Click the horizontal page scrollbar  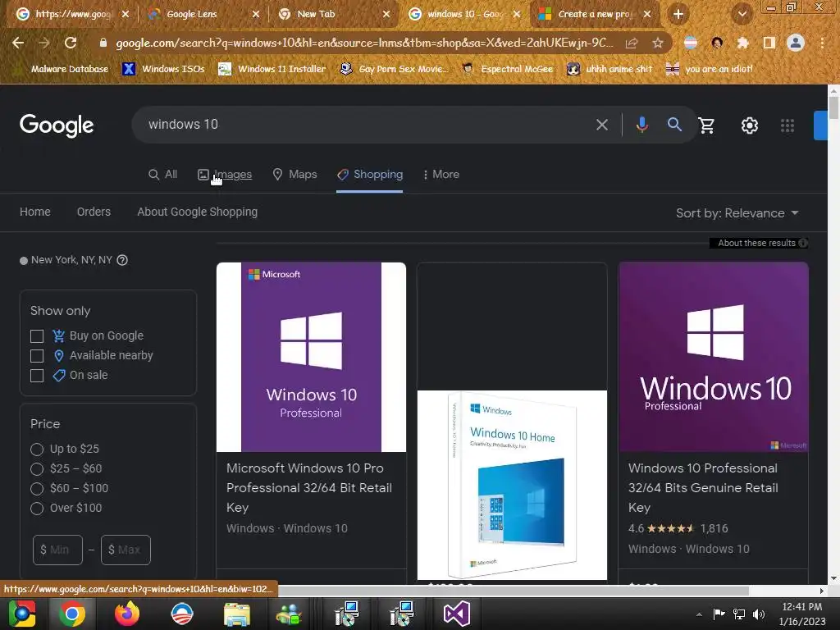[x=514, y=591]
